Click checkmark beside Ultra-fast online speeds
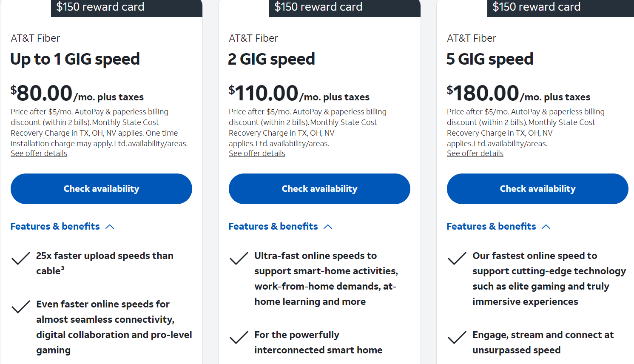 point(239,258)
